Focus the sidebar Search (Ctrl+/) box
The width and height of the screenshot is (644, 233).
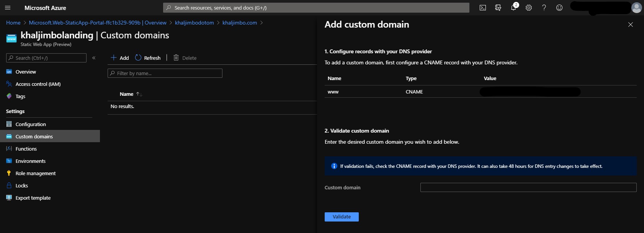[46, 58]
